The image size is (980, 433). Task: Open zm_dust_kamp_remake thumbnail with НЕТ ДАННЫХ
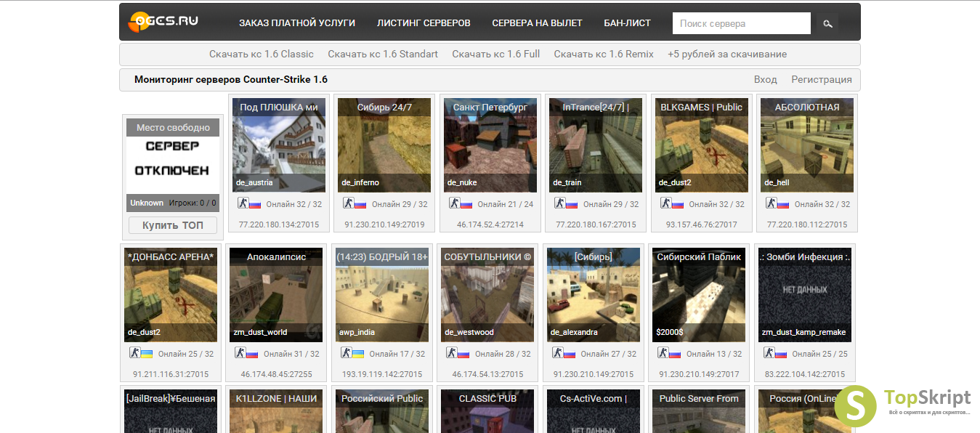coord(805,295)
